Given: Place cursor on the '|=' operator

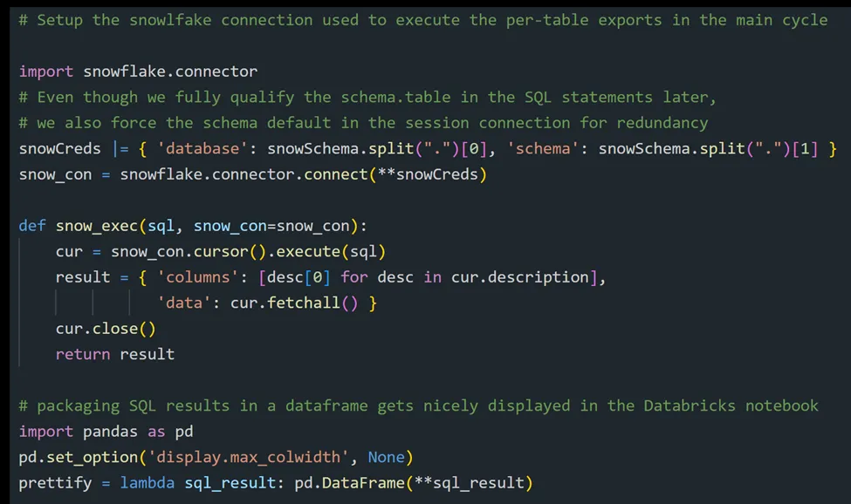Looking at the screenshot, I should coord(120,149).
